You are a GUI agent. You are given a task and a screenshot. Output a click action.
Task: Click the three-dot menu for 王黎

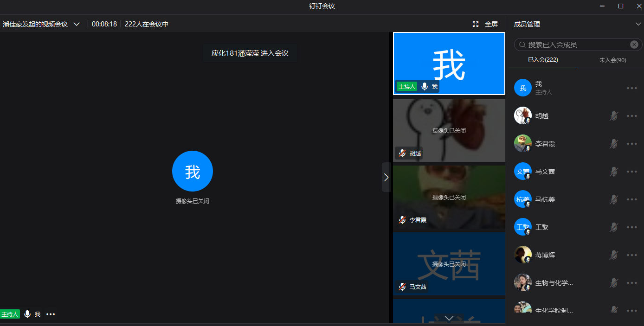[631, 227]
